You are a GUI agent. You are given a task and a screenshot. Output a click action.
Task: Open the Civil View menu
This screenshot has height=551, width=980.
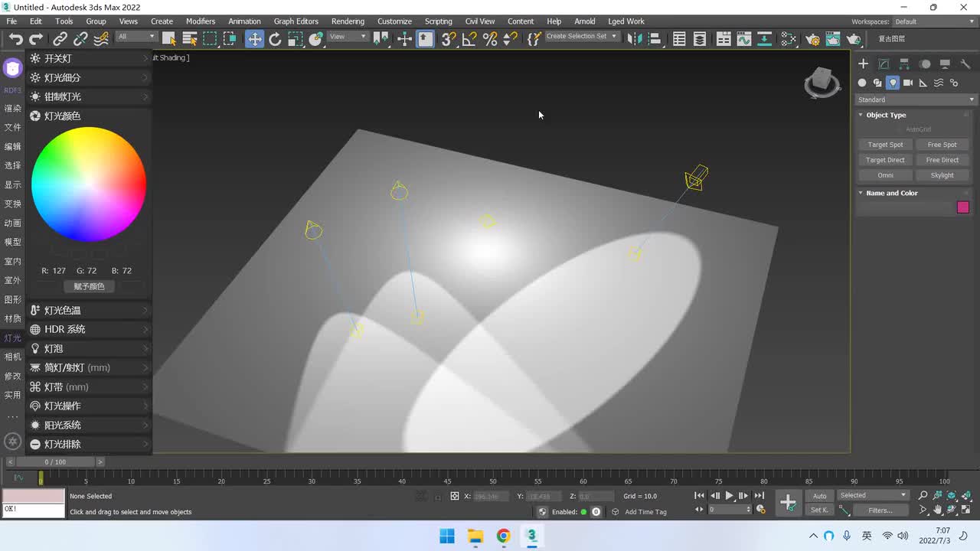point(480,21)
